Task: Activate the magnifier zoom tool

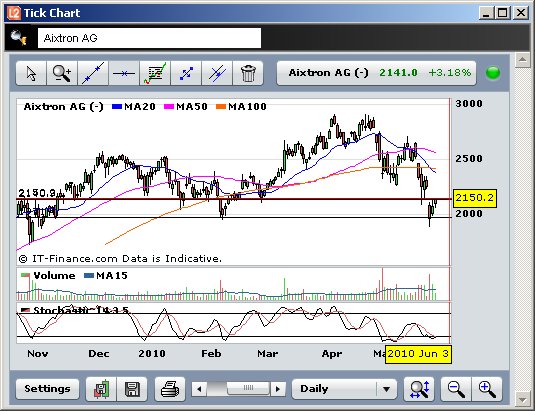Action: 62,73
